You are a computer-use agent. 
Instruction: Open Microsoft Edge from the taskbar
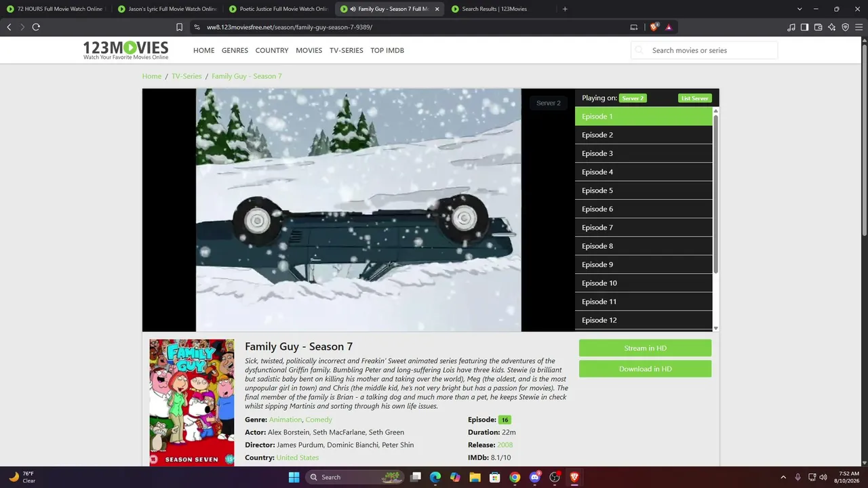point(435,477)
